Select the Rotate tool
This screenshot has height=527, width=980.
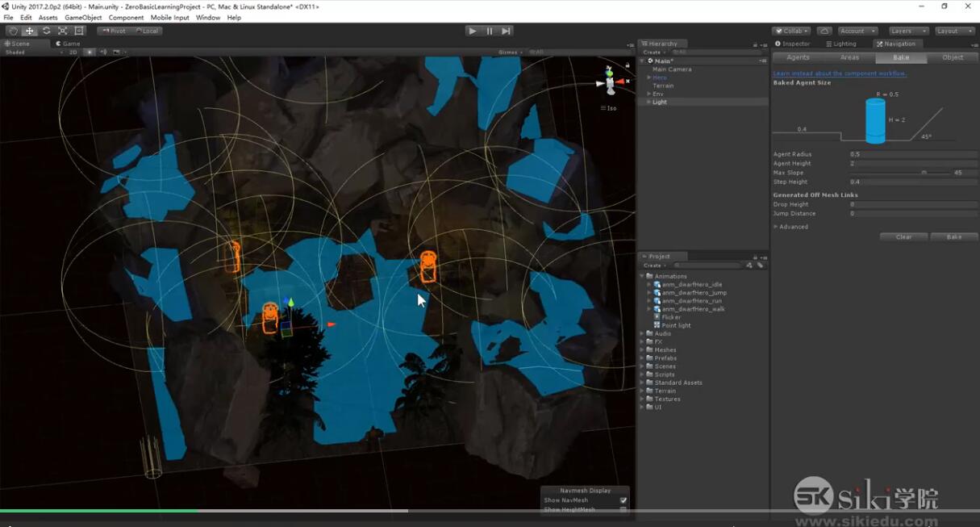pyautogui.click(x=46, y=30)
